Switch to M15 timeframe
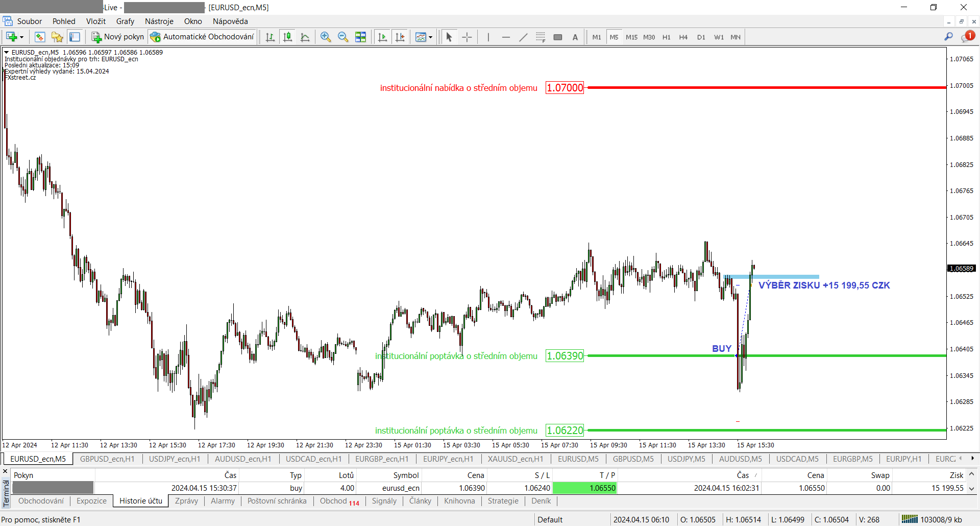This screenshot has width=980, height=526. click(632, 37)
